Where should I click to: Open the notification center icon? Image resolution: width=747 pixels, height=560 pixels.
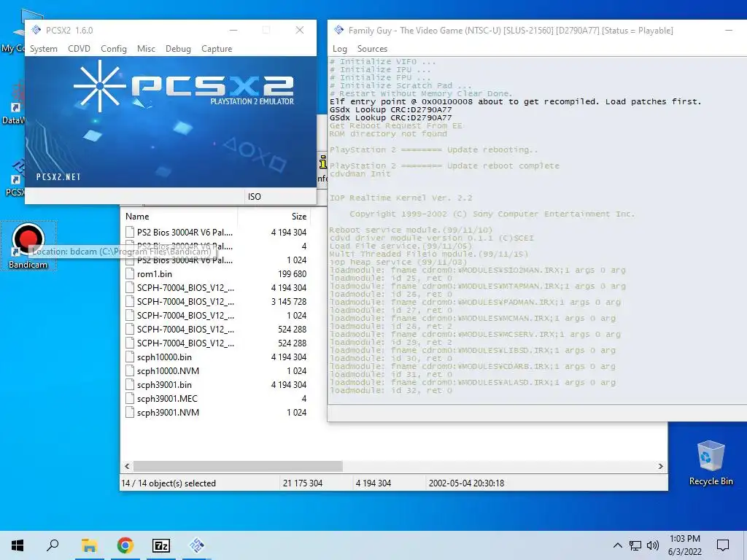[723, 545]
